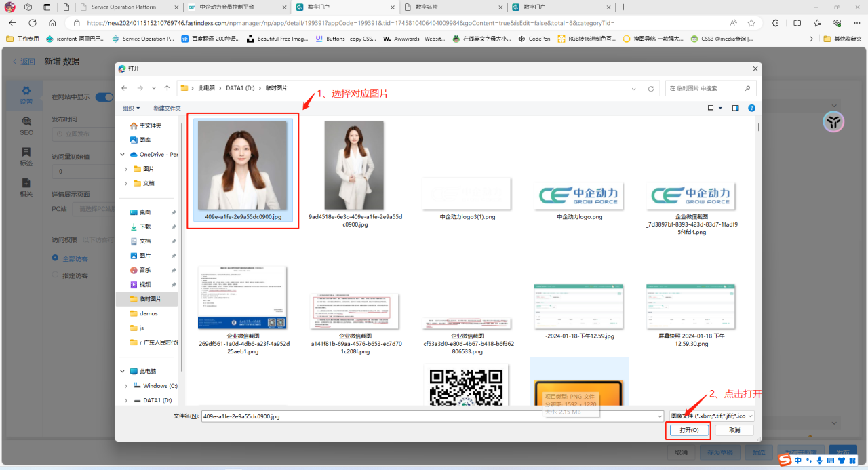Click the 打开(O) button
Screen dimensions: 868x470
point(689,430)
